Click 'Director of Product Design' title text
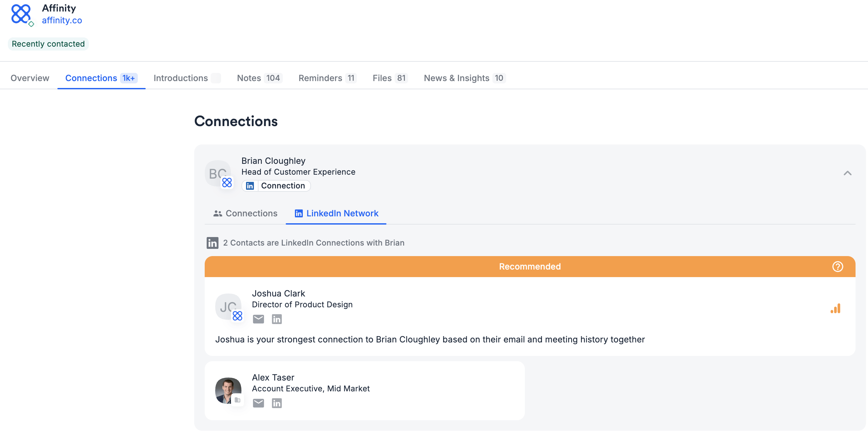This screenshot has height=436, width=868. tap(302, 304)
